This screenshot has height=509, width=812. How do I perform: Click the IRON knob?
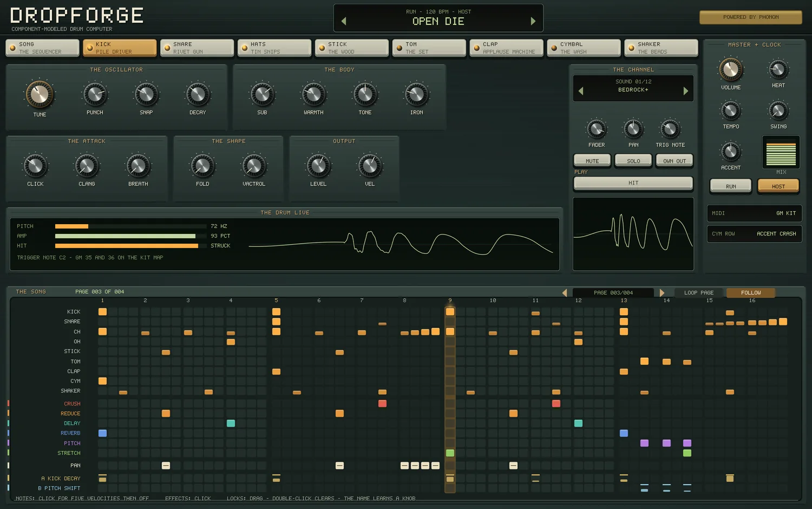416,94
